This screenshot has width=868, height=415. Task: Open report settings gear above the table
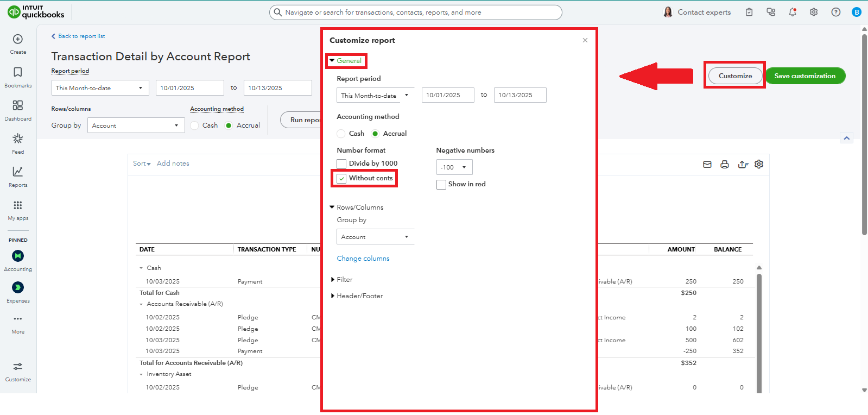pos(759,164)
